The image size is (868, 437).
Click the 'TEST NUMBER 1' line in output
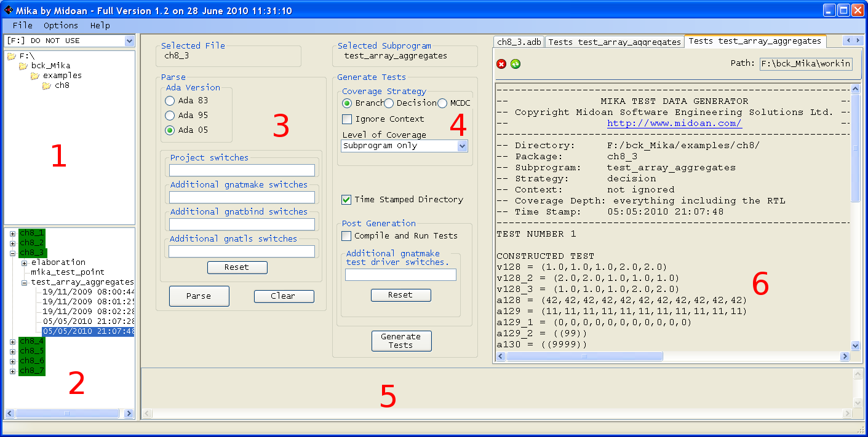point(536,234)
